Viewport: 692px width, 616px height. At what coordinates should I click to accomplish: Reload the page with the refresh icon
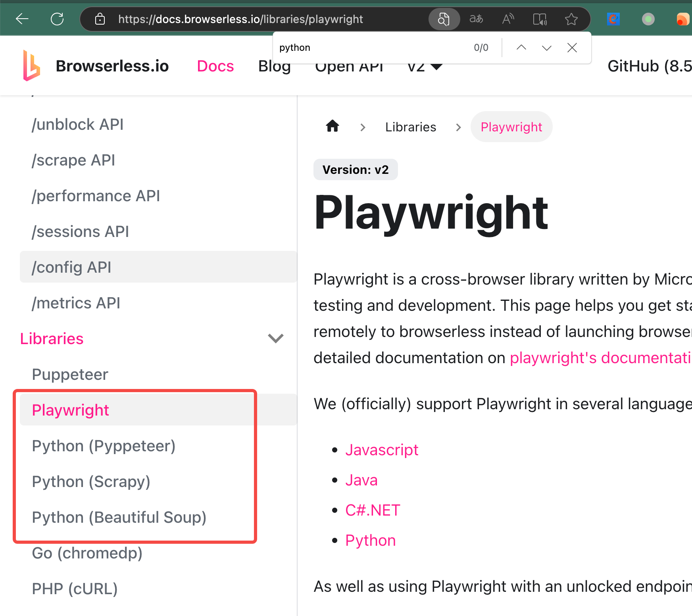click(x=57, y=19)
